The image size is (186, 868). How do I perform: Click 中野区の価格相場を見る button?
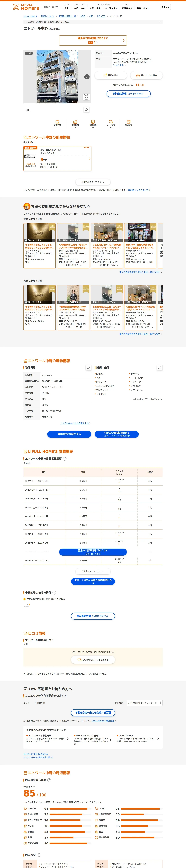click(116, 434)
